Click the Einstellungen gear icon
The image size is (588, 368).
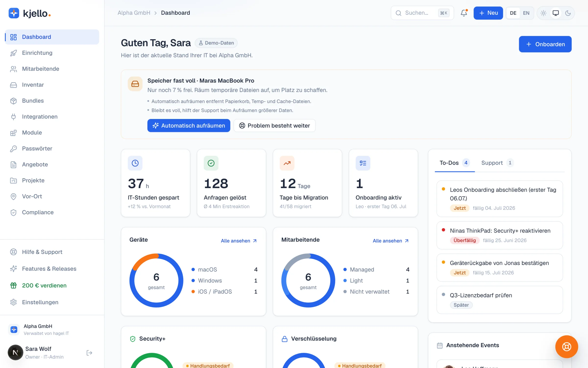pyautogui.click(x=13, y=302)
